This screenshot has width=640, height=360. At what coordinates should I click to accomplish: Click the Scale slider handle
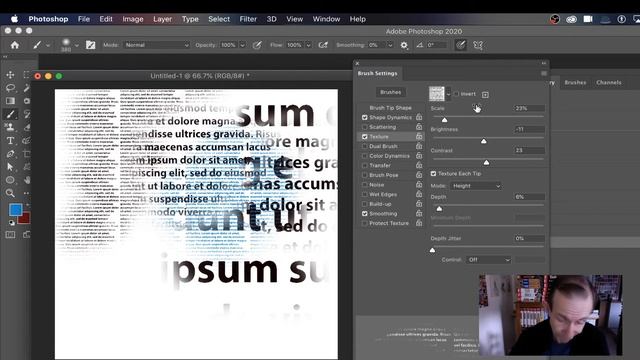pos(444,120)
